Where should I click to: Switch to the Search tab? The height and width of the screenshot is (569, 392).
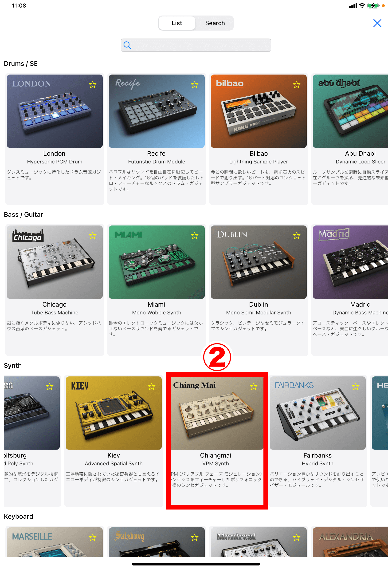coord(215,23)
